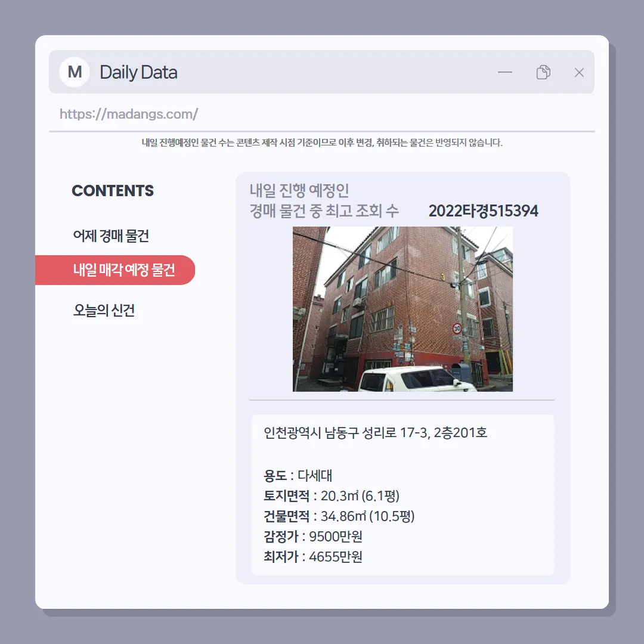Click the Daily Data title text
This screenshot has width=644, height=644.
point(138,72)
